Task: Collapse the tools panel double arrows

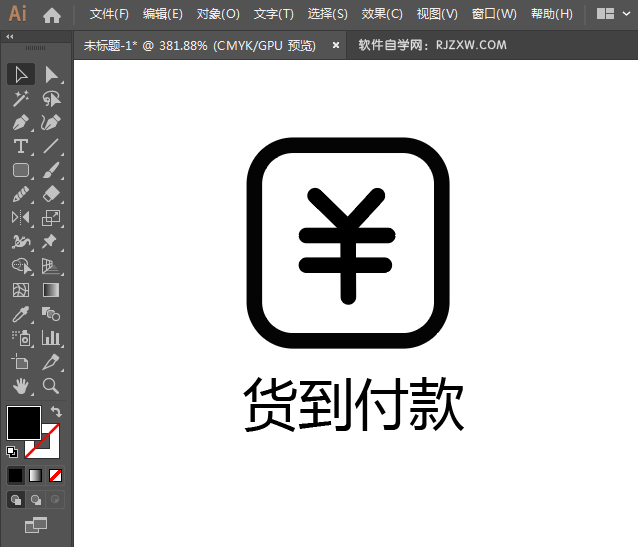Action: click(10, 37)
